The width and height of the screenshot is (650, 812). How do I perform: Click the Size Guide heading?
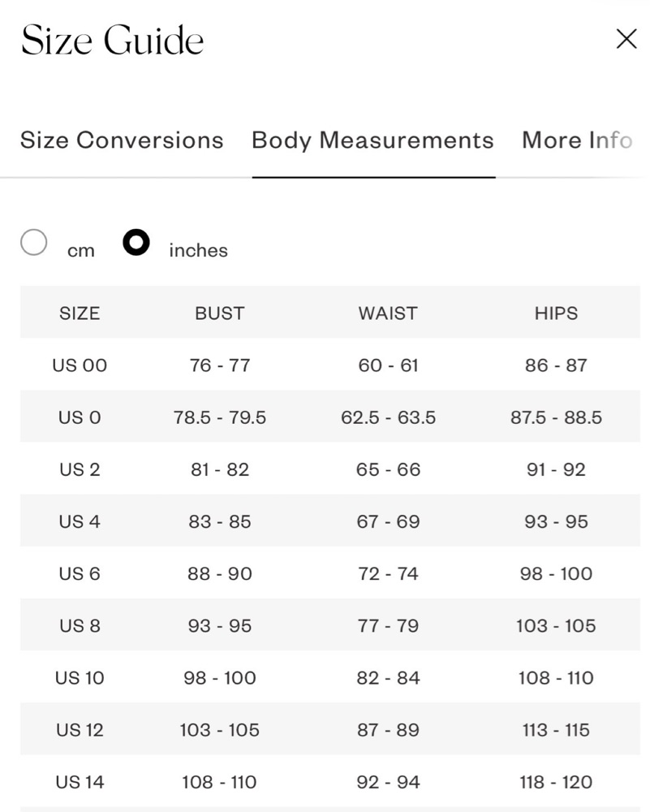(112, 40)
